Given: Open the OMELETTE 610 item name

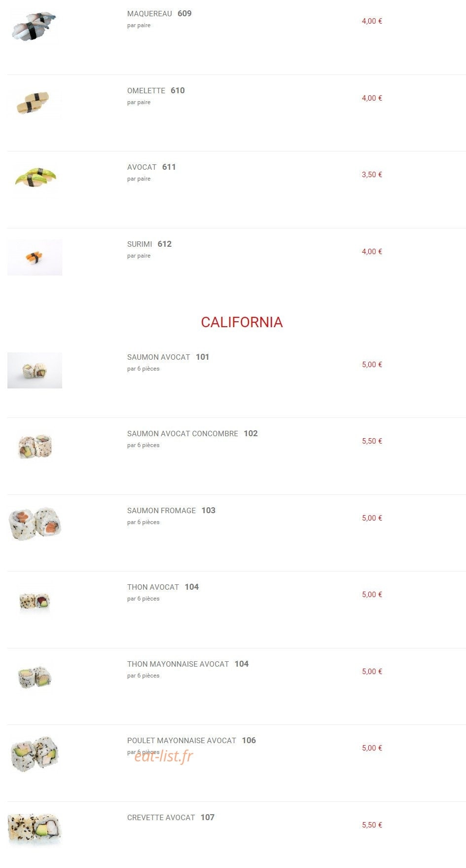Looking at the screenshot, I should [x=156, y=91].
